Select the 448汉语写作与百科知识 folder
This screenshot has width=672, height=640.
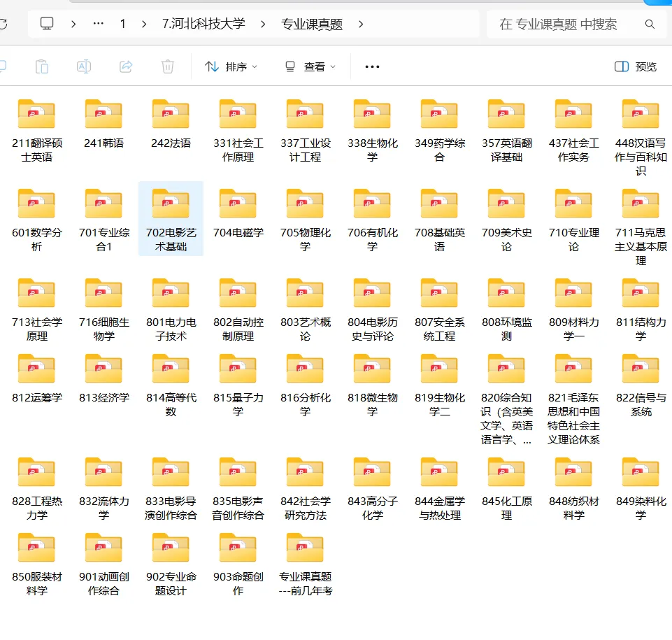pyautogui.click(x=641, y=138)
